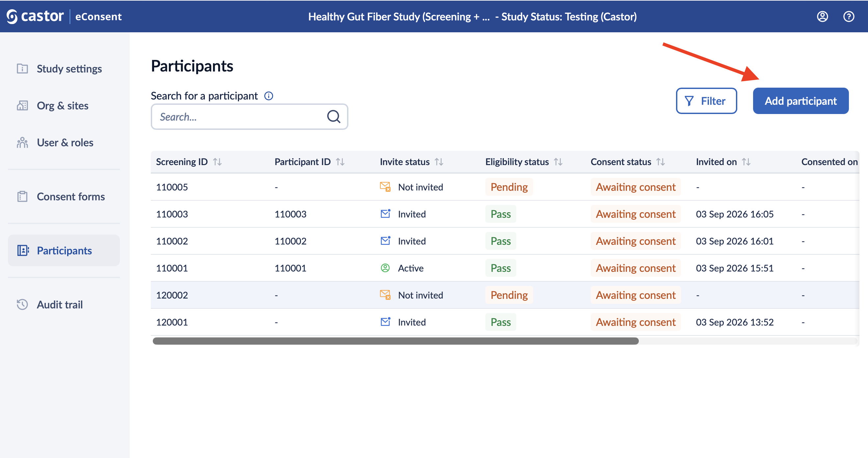Click the Invited envelope icon for 110003
Viewport: 868px width, 458px height.
(x=385, y=214)
